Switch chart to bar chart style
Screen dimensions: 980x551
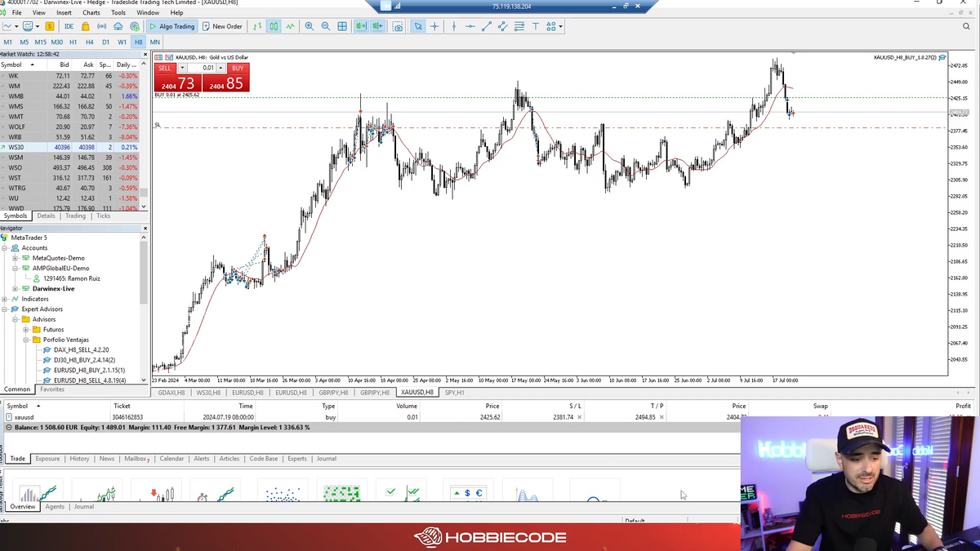point(257,26)
